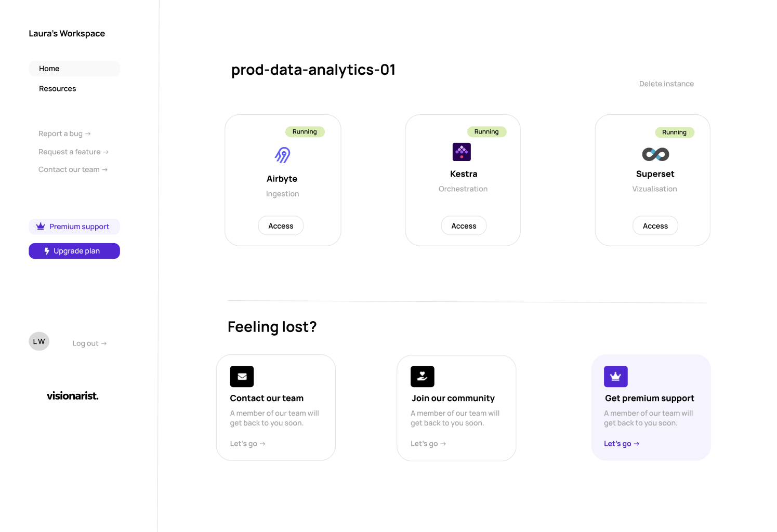Open Request a feature link

pyautogui.click(x=73, y=152)
